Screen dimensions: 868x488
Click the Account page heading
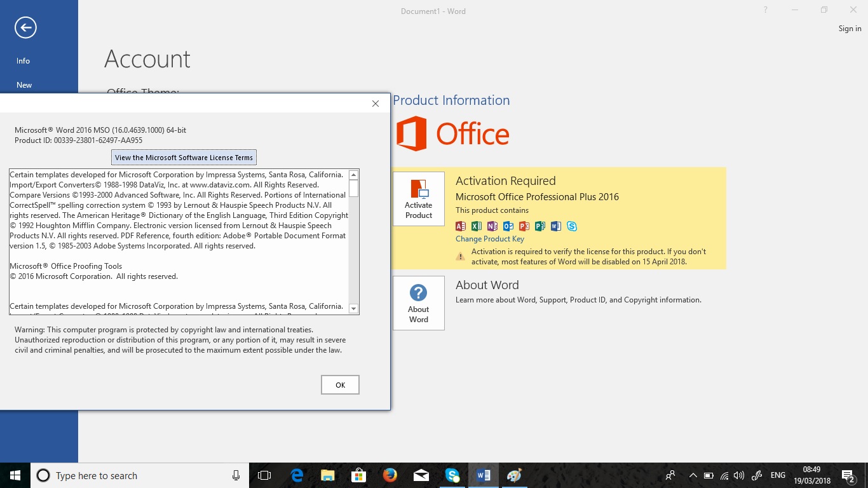click(147, 59)
